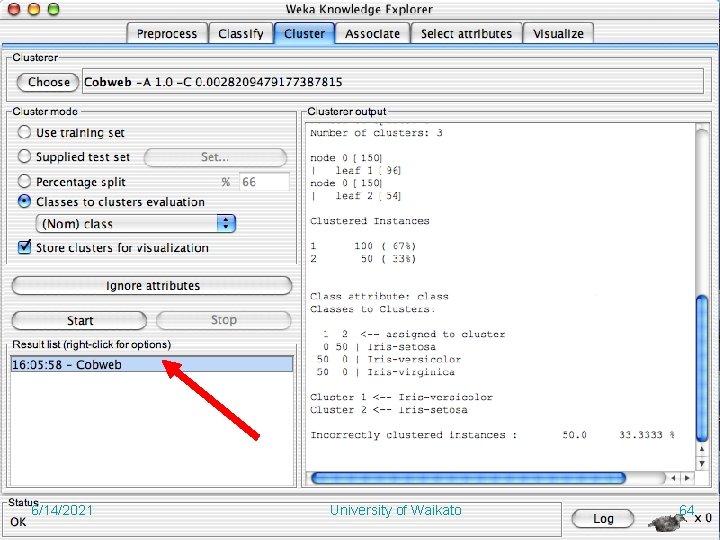Click the 'Cluster 1 <-- Iris-versicolor' line
Viewport: 720px width, 540px height.
point(401,397)
